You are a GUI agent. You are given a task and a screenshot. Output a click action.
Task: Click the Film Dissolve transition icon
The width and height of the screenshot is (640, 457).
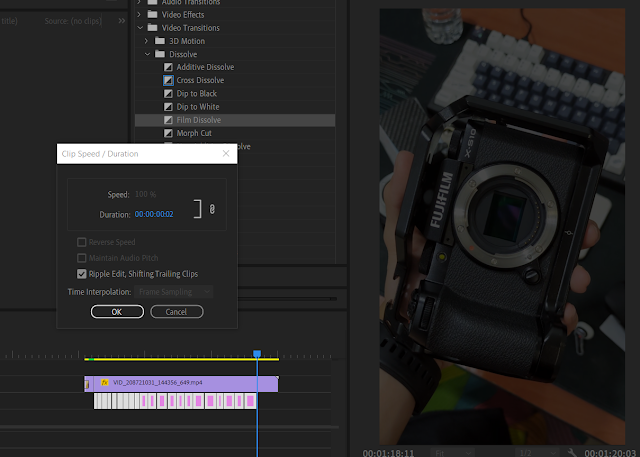(x=168, y=120)
